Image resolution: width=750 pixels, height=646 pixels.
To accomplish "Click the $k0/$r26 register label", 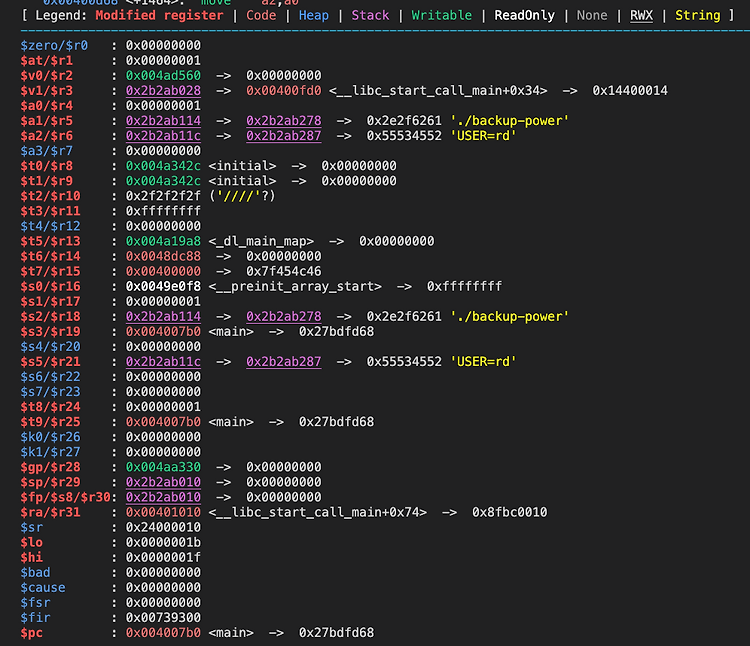I will coord(50,437).
